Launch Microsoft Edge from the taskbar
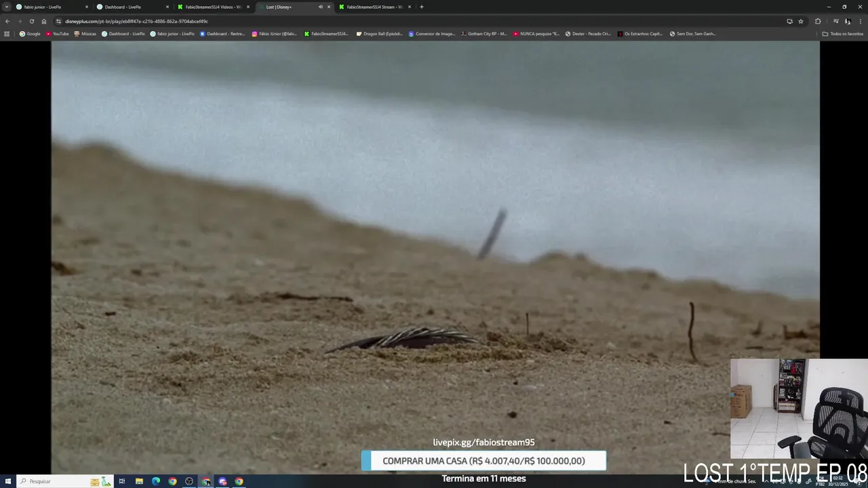868x488 pixels. (156, 481)
